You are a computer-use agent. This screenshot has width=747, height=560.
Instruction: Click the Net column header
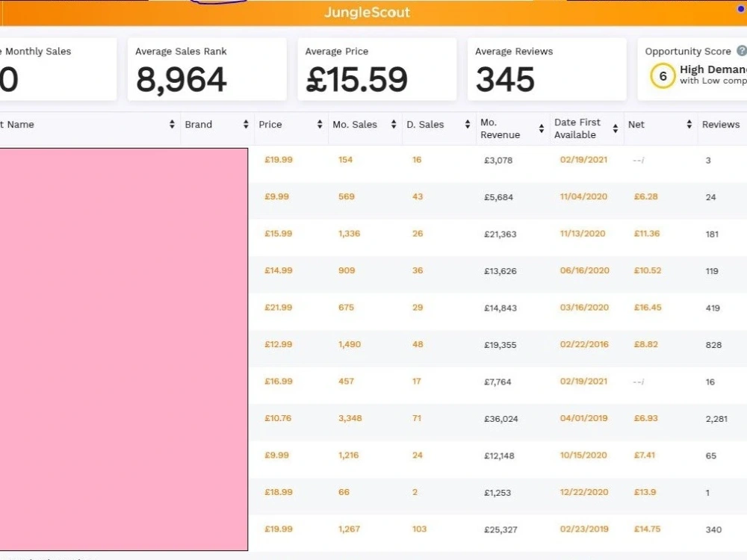636,124
